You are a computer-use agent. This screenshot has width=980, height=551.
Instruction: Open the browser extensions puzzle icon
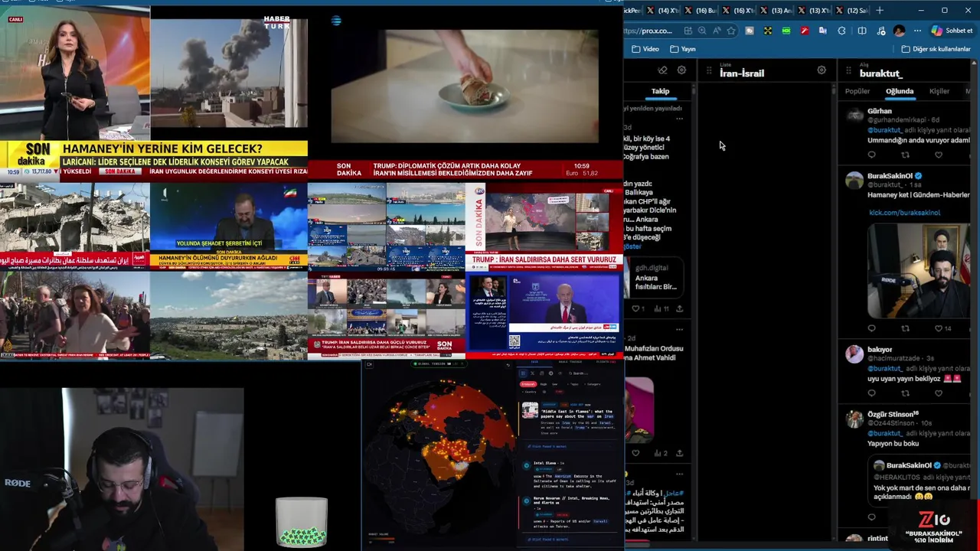841,31
